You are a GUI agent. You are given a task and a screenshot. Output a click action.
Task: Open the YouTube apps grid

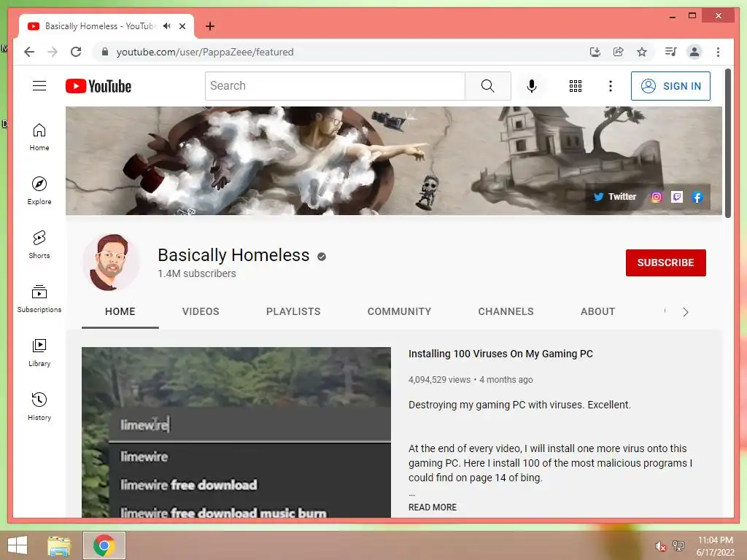[575, 86]
